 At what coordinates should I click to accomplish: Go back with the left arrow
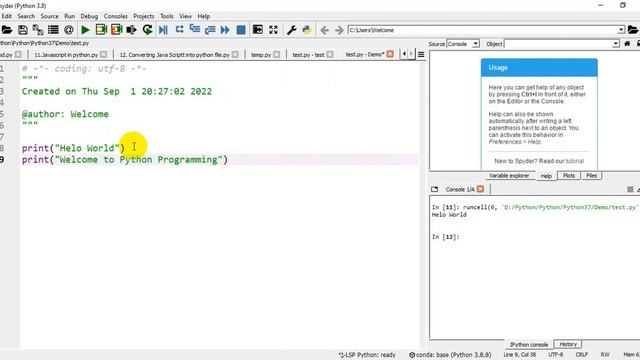coord(324,30)
